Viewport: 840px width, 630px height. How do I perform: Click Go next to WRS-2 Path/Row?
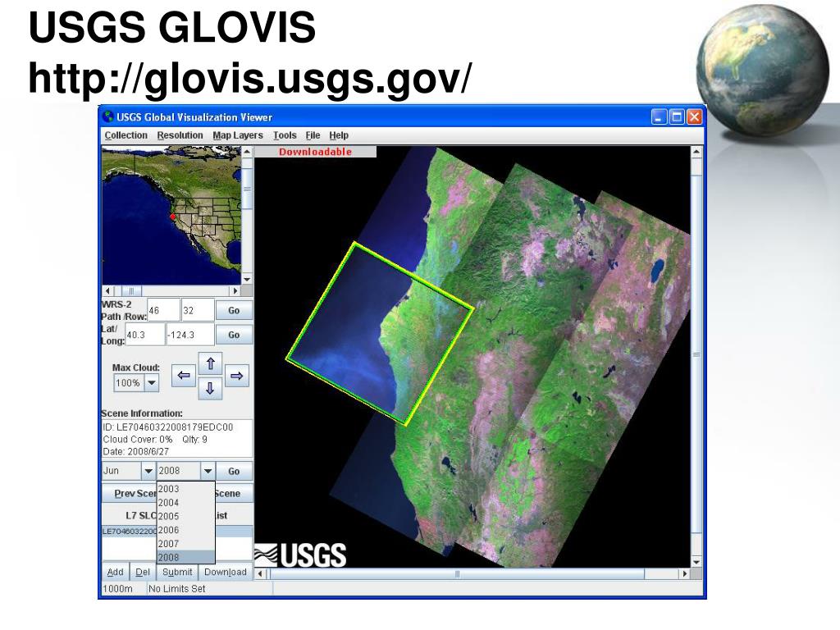(234, 310)
